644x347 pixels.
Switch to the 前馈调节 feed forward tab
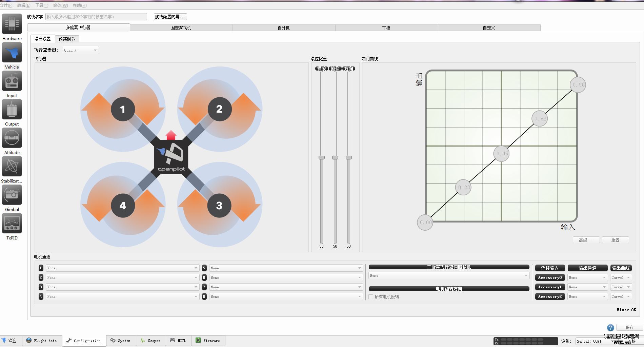[67, 39]
